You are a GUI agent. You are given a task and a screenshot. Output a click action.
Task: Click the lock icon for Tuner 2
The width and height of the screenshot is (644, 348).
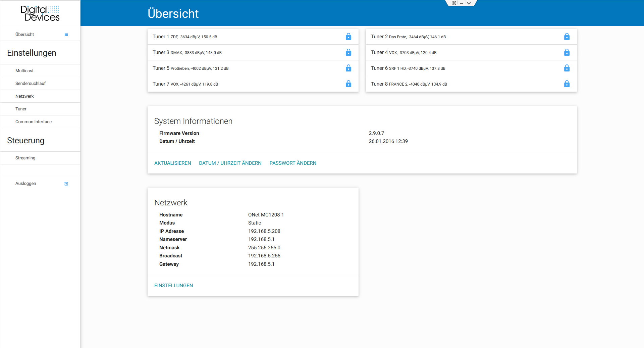click(567, 37)
